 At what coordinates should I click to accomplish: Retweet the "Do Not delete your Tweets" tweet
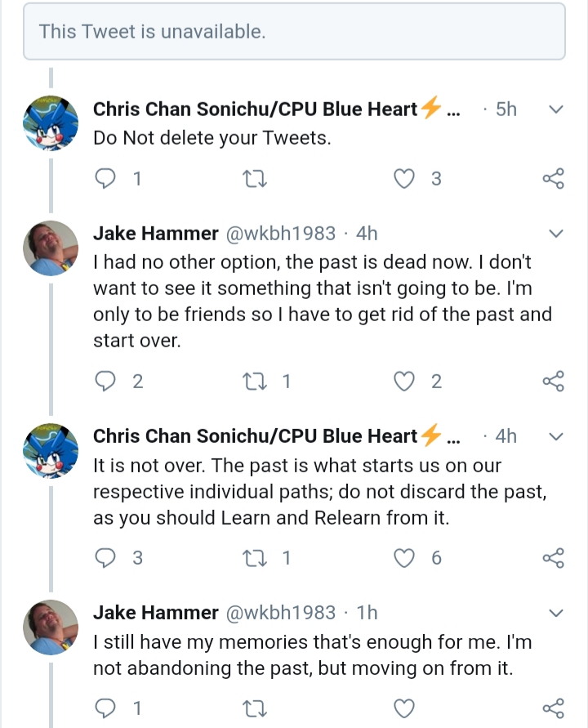(255, 179)
